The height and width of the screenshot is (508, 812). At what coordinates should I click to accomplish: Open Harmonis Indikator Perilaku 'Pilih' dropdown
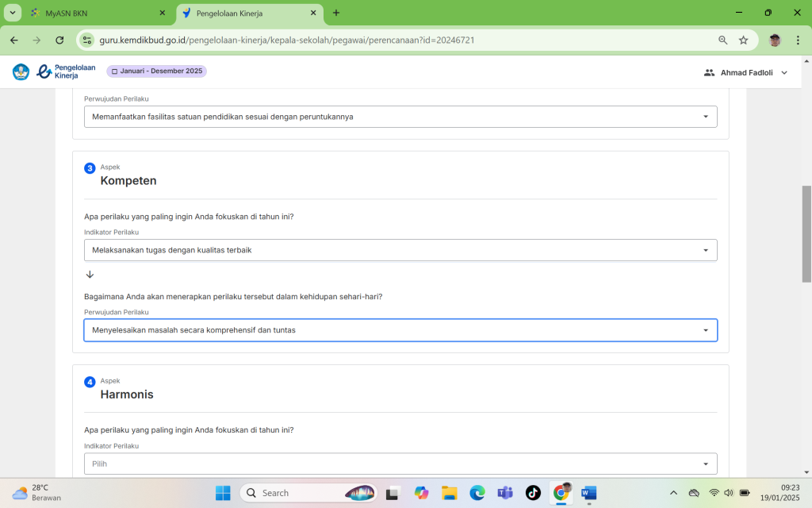(x=400, y=464)
